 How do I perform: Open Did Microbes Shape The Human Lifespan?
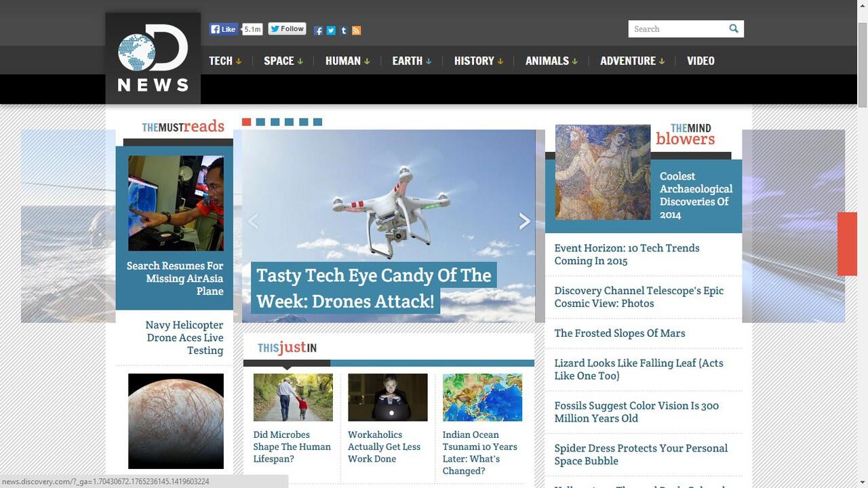[x=292, y=447]
